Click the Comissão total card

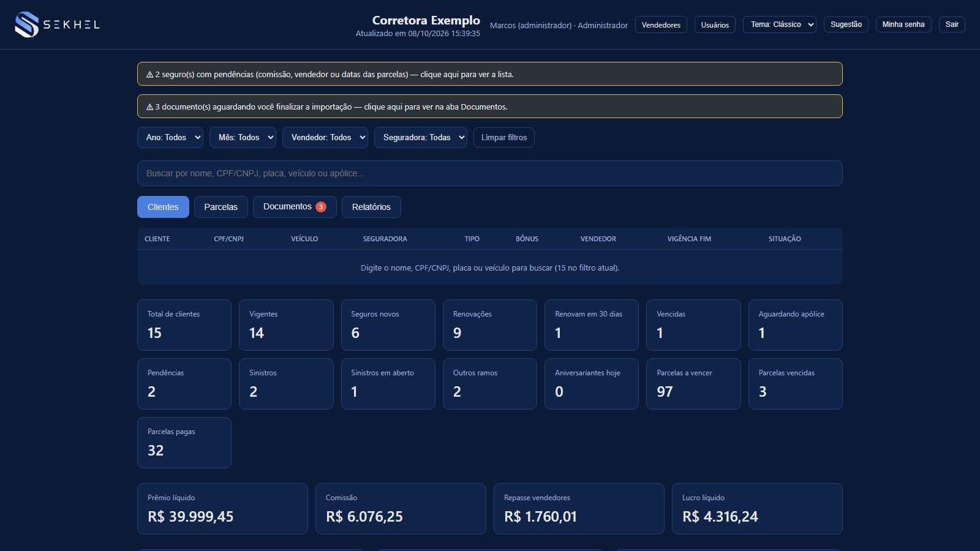[401, 509]
